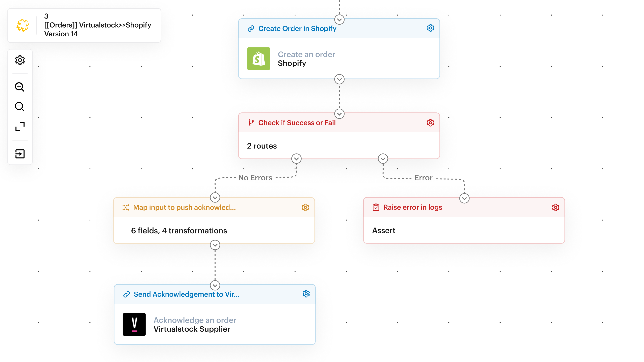Open Send Acknowledgement step gear settings
The height and width of the screenshot is (362, 644).
(306, 294)
